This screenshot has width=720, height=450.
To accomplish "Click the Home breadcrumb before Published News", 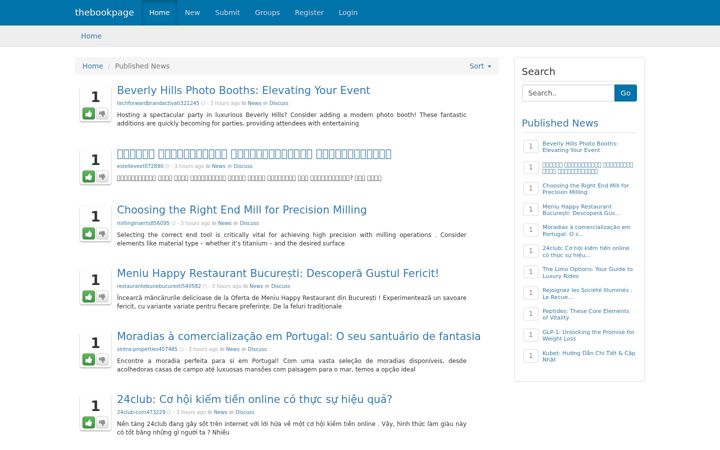I will click(x=92, y=66).
